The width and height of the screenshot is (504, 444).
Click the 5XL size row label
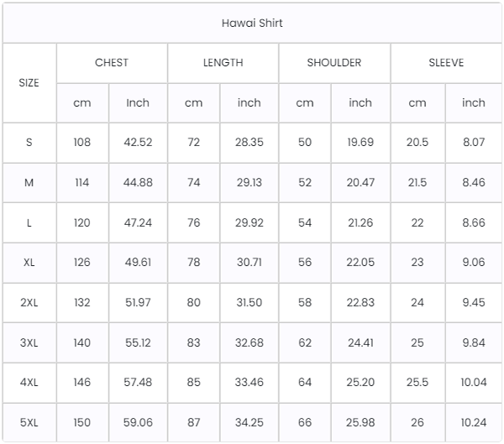[29, 422]
